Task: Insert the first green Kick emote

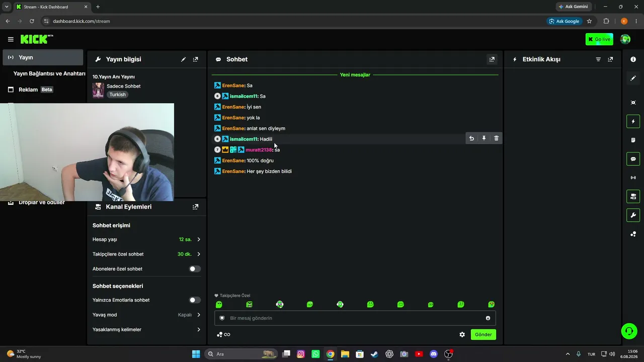Action: 219,304
